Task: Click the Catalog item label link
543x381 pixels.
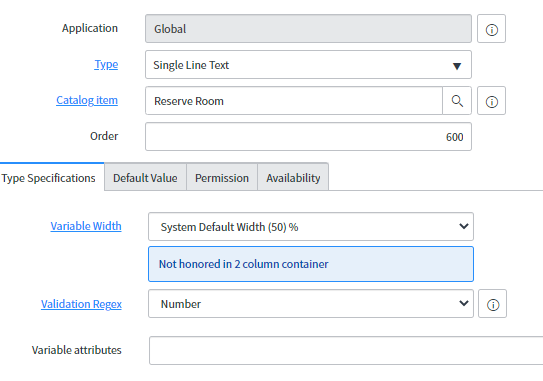Action: pos(87,100)
